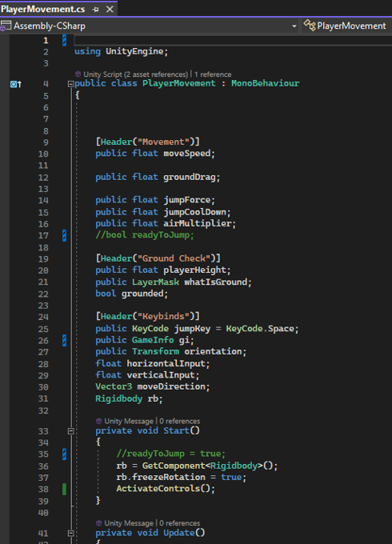Click the Unity Message label above Start
The image size is (392, 544).
[x=129, y=421]
